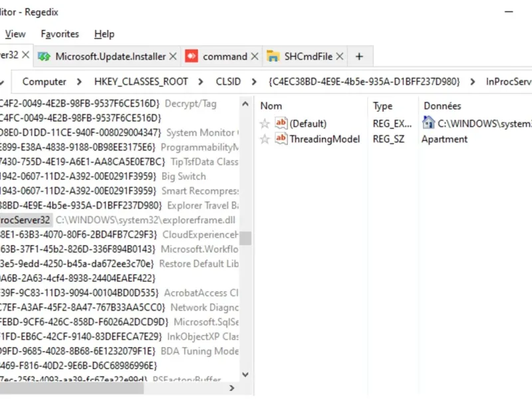Open the Favorites menu

(x=60, y=34)
